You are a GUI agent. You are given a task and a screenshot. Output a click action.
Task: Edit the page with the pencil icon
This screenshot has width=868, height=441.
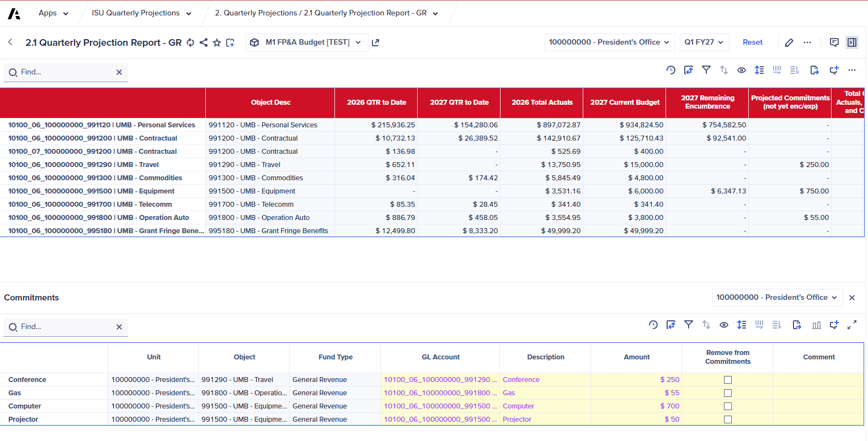coord(789,42)
